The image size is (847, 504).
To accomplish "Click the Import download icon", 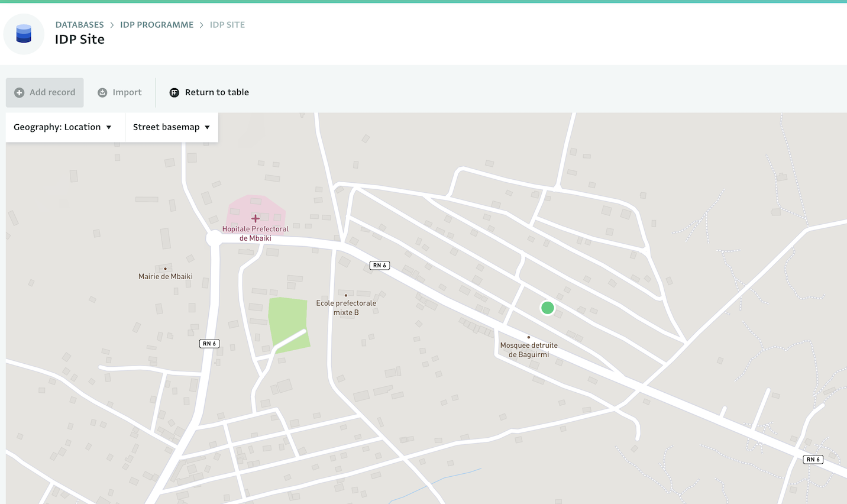I will [x=102, y=93].
